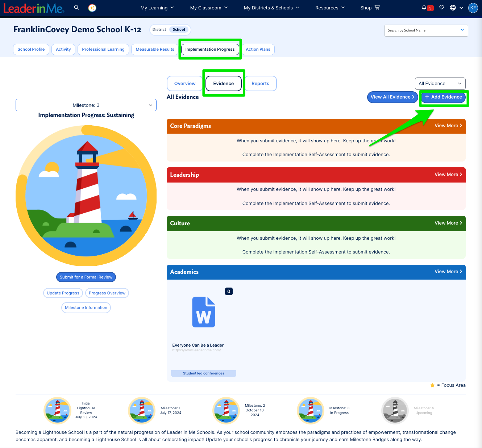Click the Academics section header
The image size is (482, 448).
[x=316, y=272]
